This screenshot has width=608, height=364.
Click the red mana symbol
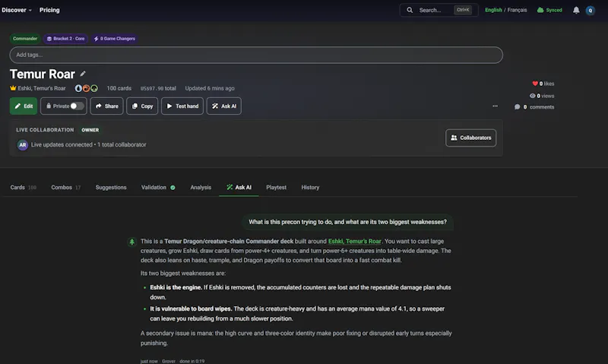tap(86, 88)
